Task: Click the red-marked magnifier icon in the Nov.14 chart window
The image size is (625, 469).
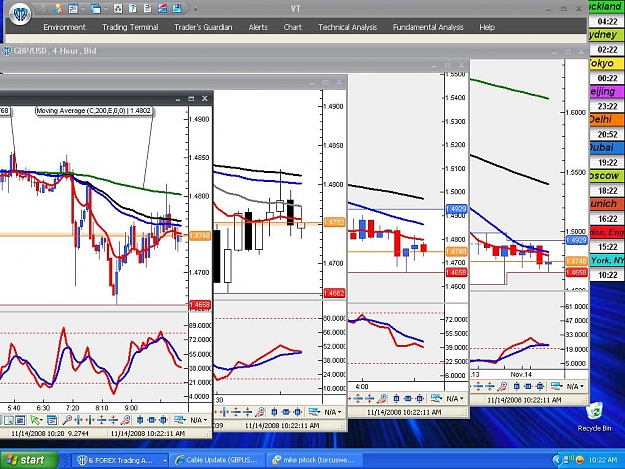Action: pos(502,386)
